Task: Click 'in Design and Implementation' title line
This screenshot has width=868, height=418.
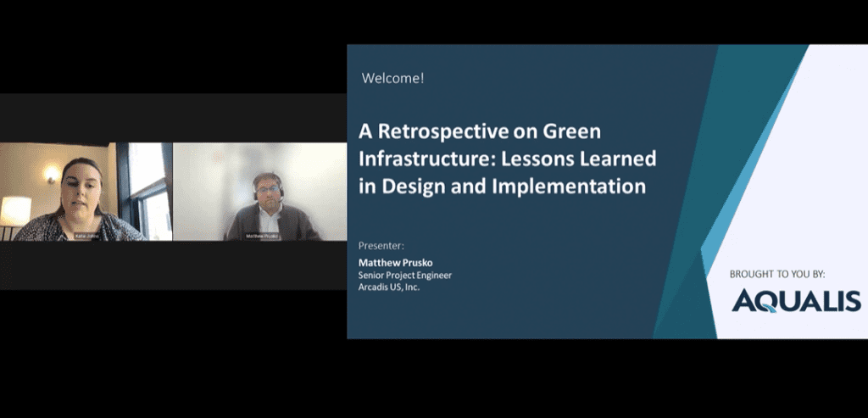Action: (x=502, y=186)
